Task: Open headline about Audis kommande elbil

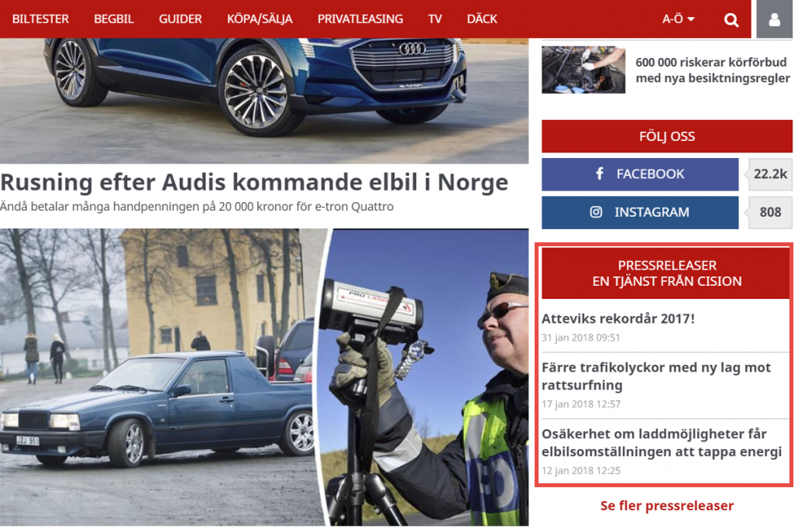Action: tap(254, 182)
